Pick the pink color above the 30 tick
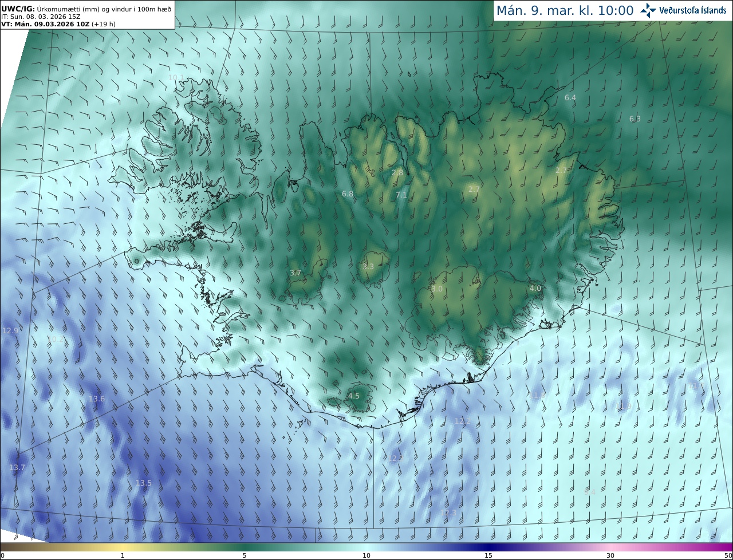This screenshot has width=733, height=560. (x=610, y=547)
